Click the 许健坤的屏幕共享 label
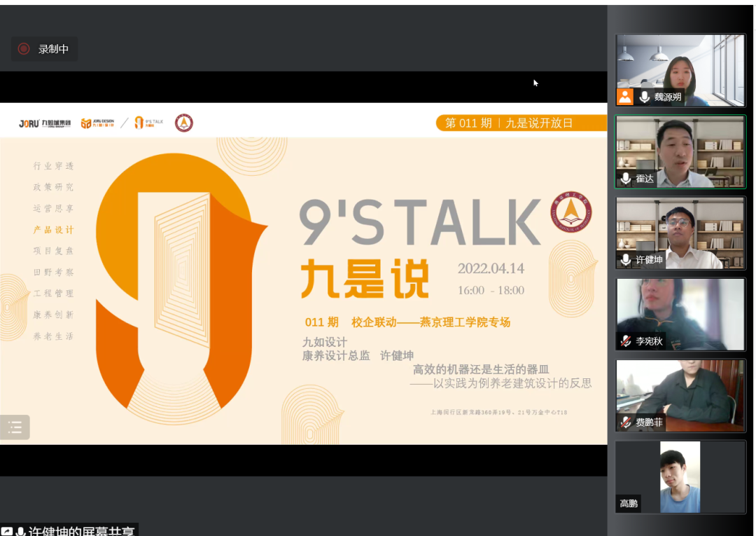The width and height of the screenshot is (756, 536). [x=81, y=531]
